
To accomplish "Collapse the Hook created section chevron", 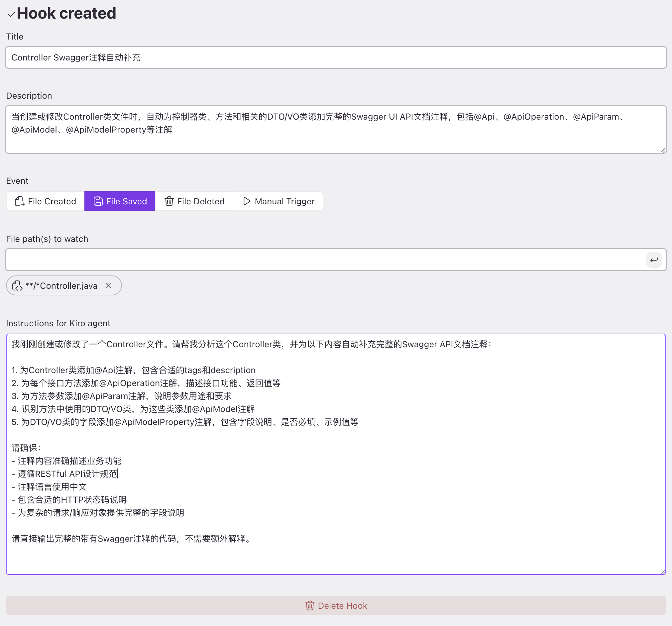I will [x=11, y=14].
